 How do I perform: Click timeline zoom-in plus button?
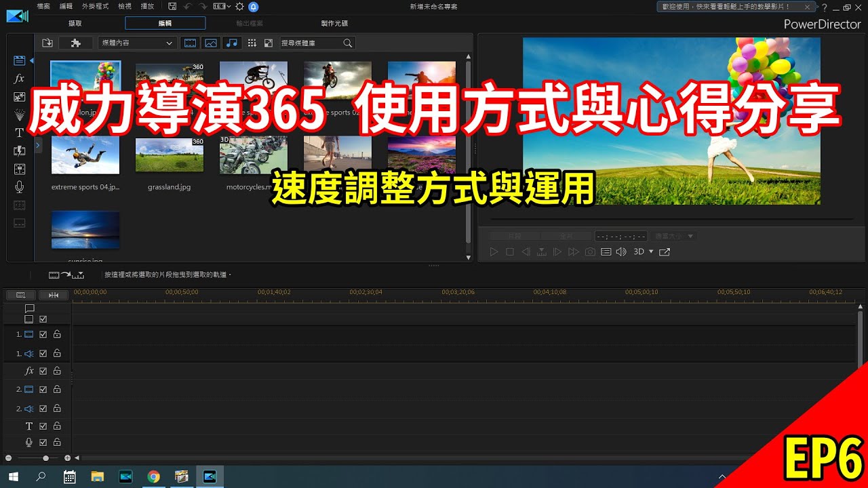click(x=67, y=458)
